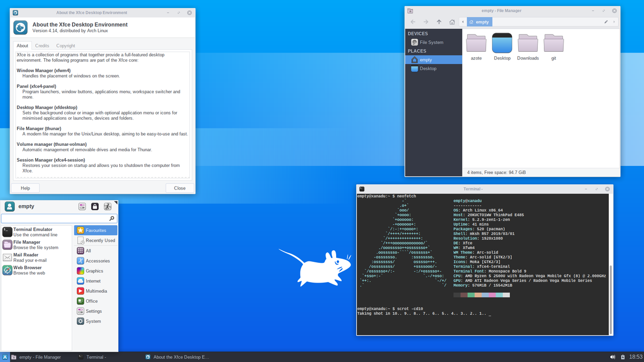The width and height of the screenshot is (644, 362).
Task: Click the back arrow in File Manager
Action: click(413, 22)
